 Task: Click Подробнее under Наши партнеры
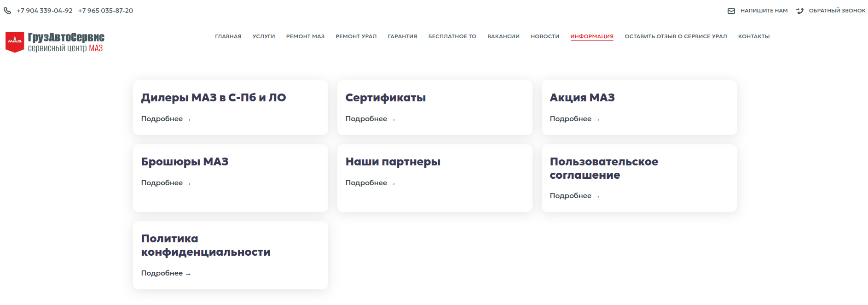[370, 183]
